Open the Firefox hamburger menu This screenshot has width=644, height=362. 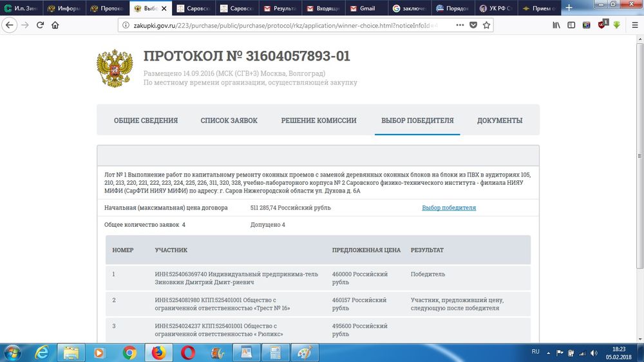pyautogui.click(x=634, y=25)
